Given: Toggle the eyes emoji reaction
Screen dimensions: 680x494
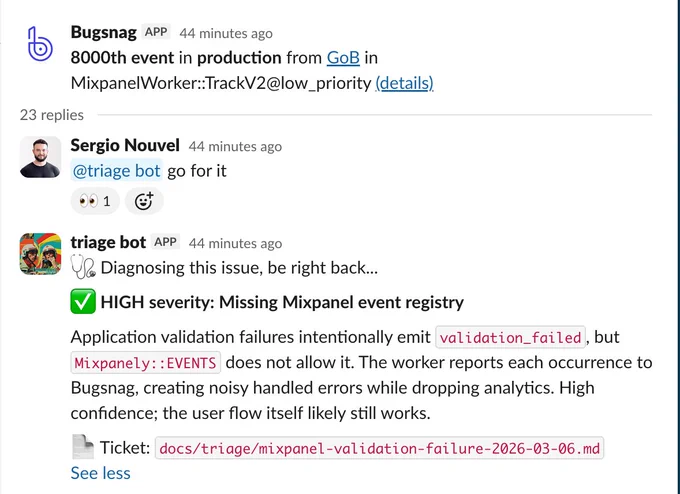Looking at the screenshot, I should [95, 201].
